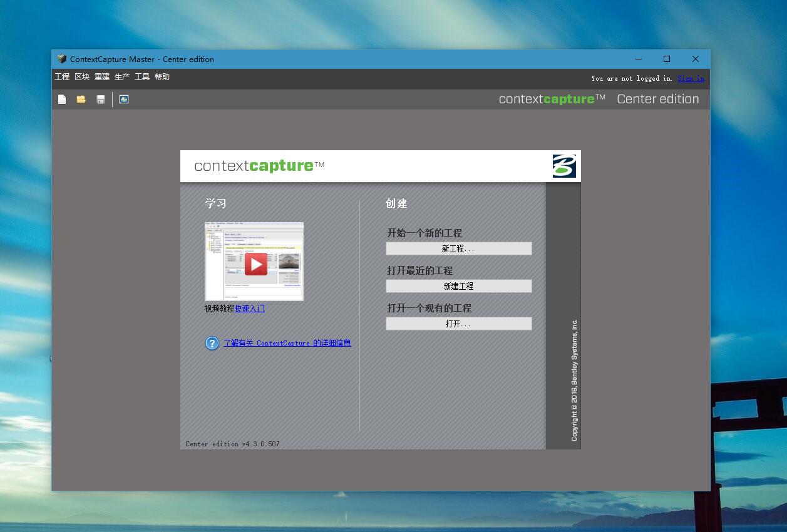Maximize the ContextCapture Master window

[x=667, y=59]
